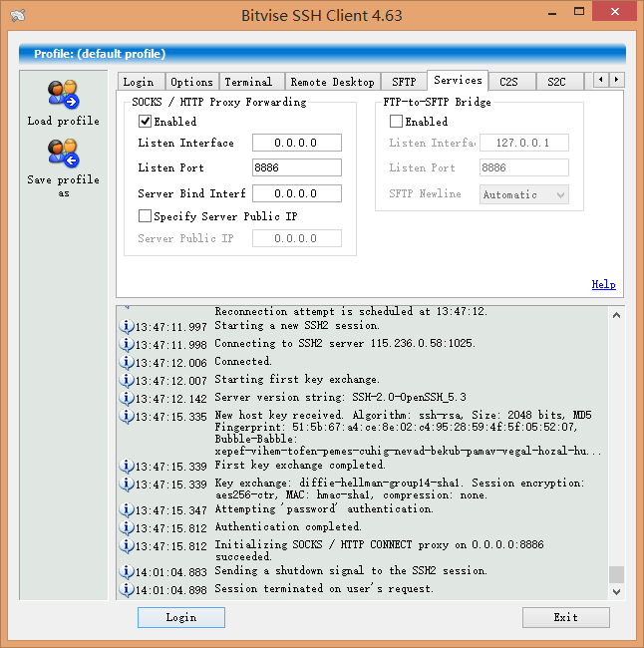Open the Remote Desktop tab
Viewport: 644px width, 648px height.
point(332,82)
